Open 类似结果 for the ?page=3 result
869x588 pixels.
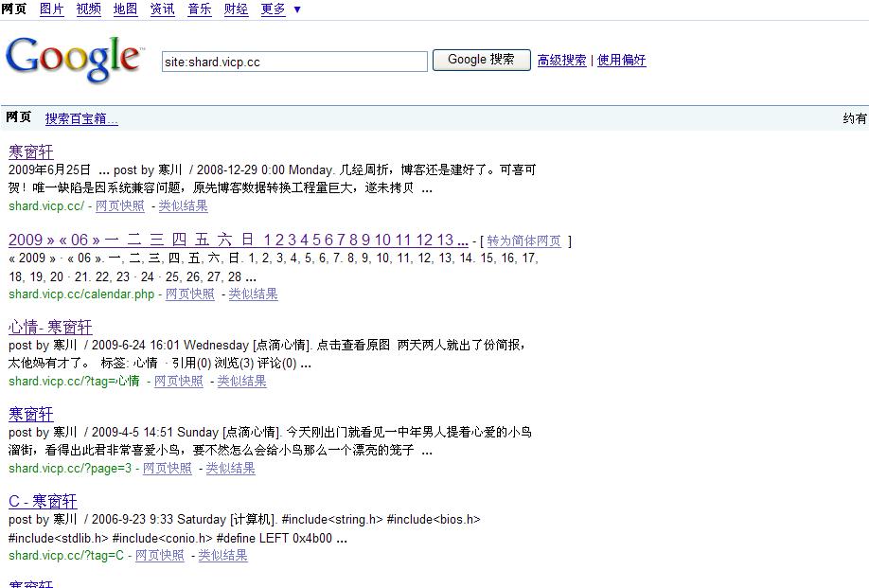click(x=231, y=469)
